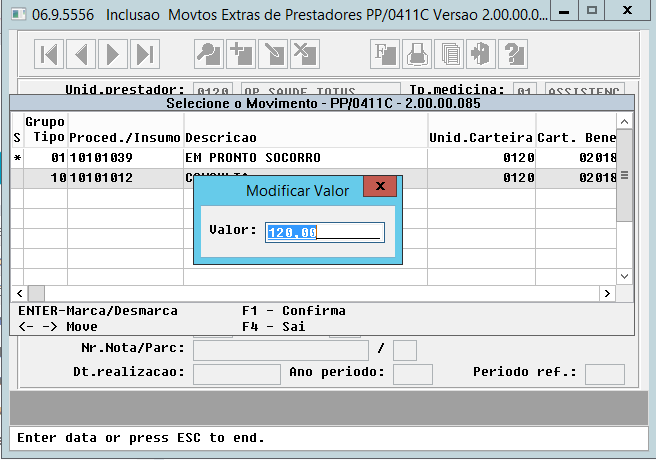Minimize the main application window
The height and width of the screenshot is (460, 656).
coord(564,11)
